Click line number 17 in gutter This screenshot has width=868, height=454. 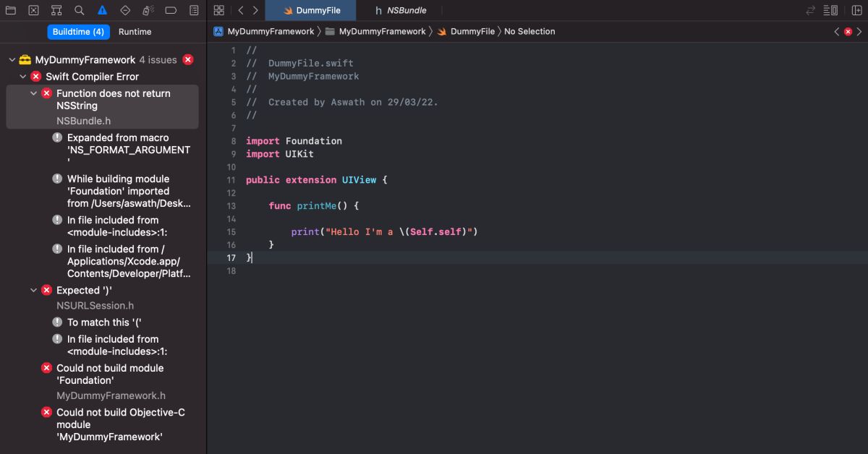point(231,258)
